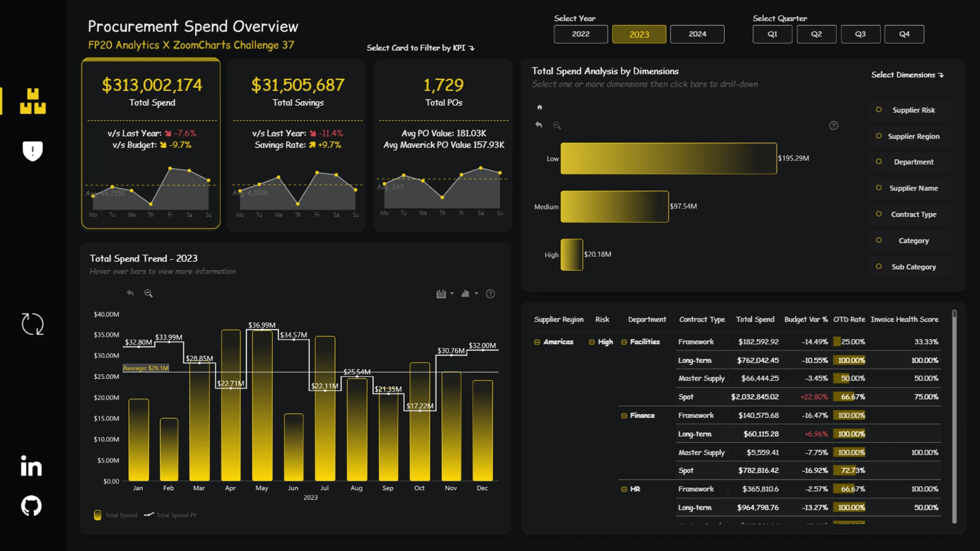Image resolution: width=980 pixels, height=551 pixels.
Task: Sort by Budget Var % column header
Action: tap(806, 319)
